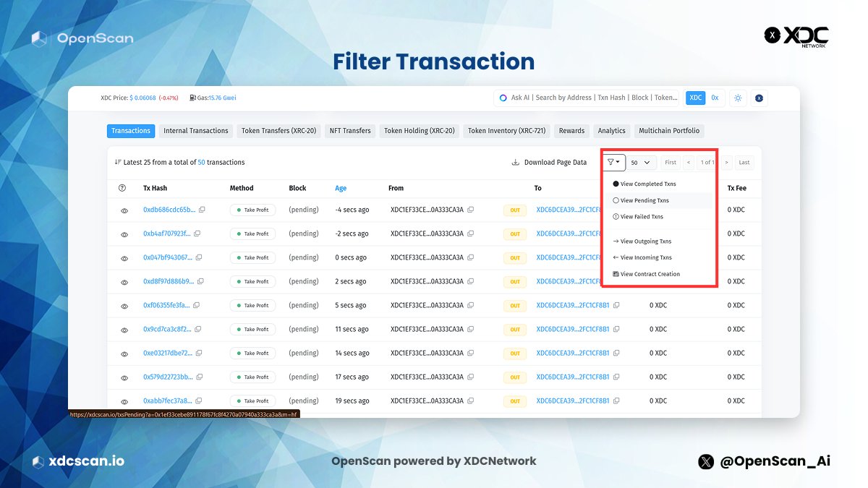
Task: Choose View Failed Txns filter option
Action: tap(638, 217)
